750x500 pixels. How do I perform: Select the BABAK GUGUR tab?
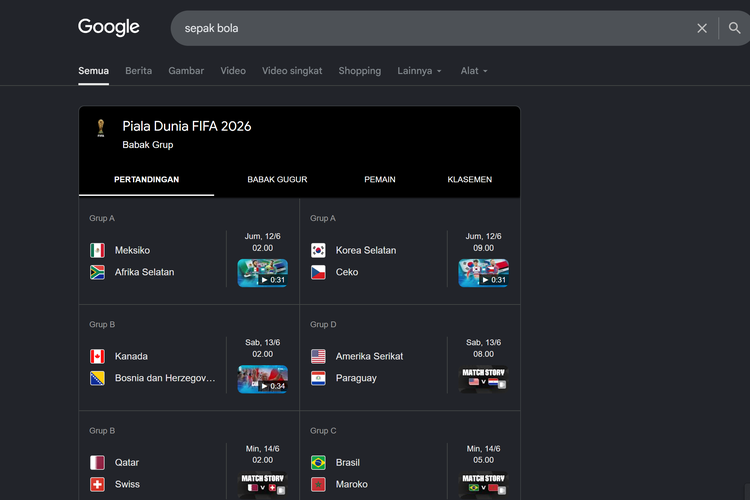coord(277,179)
